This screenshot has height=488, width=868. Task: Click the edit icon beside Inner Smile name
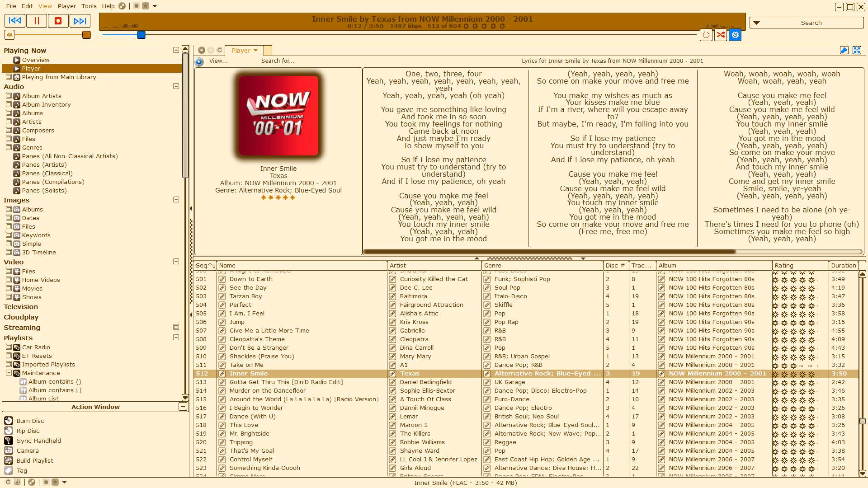(x=222, y=374)
